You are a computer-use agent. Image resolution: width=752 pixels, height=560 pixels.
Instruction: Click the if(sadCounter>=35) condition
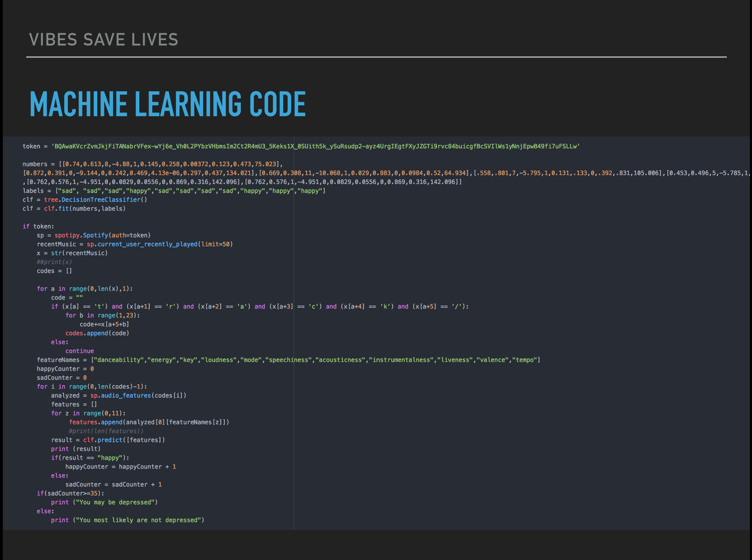click(x=70, y=493)
